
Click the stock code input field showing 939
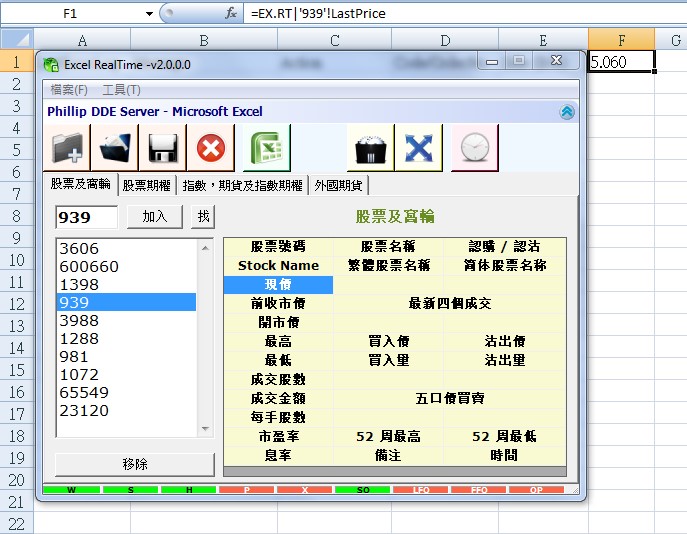(x=87, y=217)
